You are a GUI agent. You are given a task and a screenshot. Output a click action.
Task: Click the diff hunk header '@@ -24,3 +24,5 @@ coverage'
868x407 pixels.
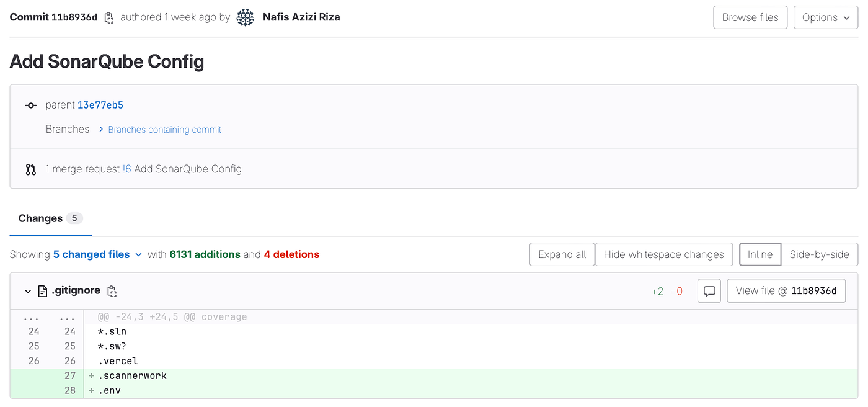(x=172, y=317)
